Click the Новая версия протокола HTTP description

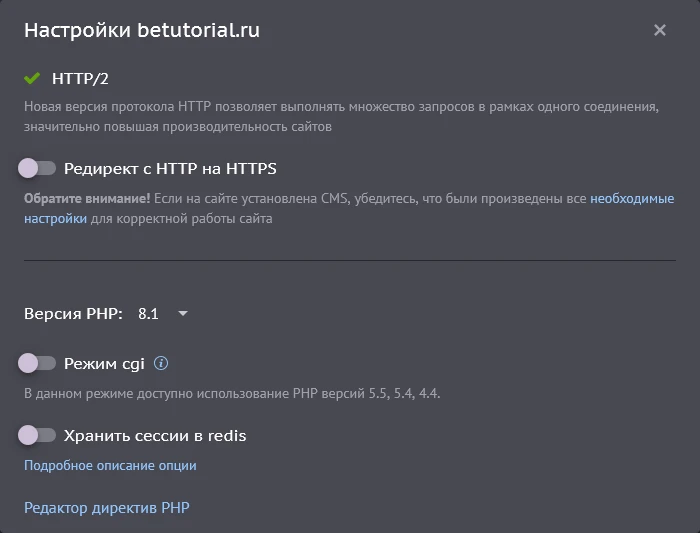pyautogui.click(x=342, y=117)
